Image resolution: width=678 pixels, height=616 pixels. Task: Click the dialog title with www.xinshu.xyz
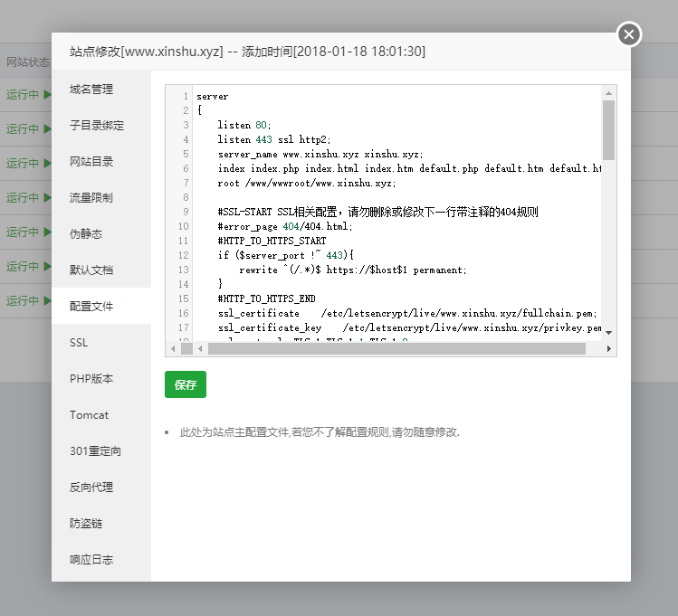point(247,52)
